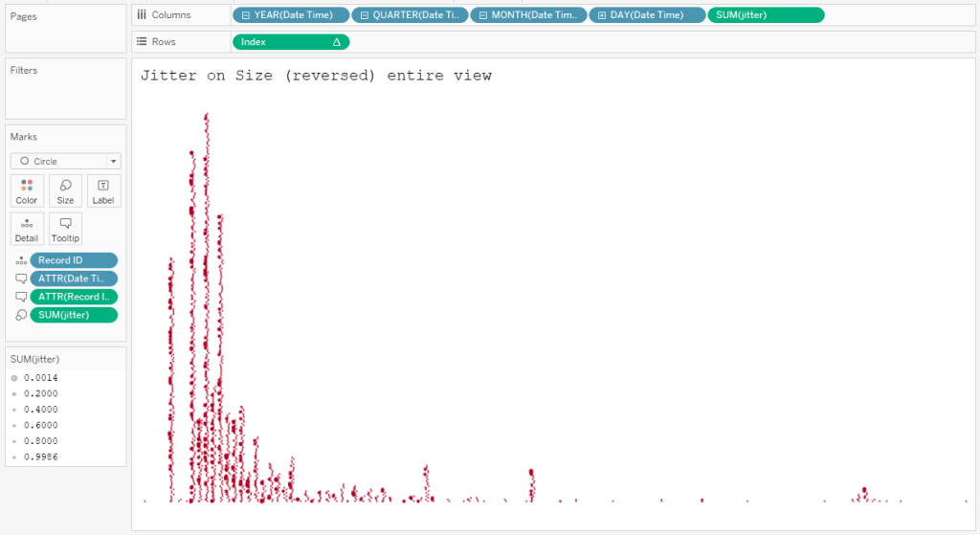Screen dimensions: 980x535
Task: Open the Label marks card
Action: point(103,190)
